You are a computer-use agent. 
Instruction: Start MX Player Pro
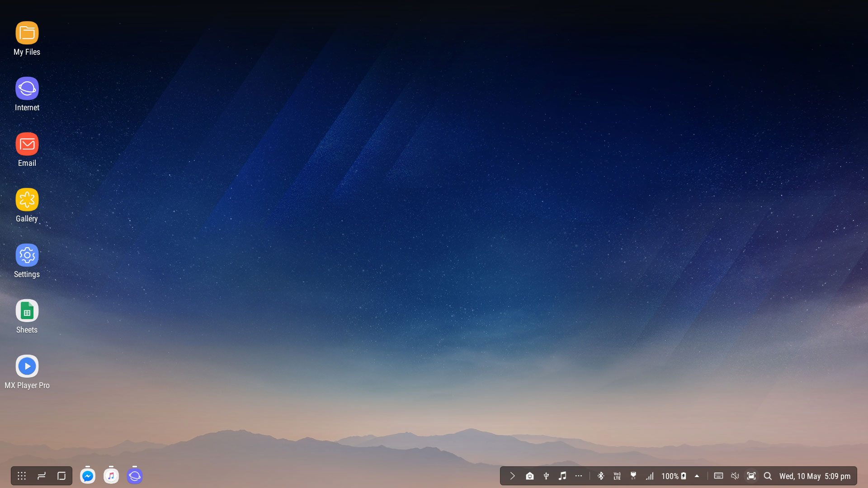[x=27, y=366]
